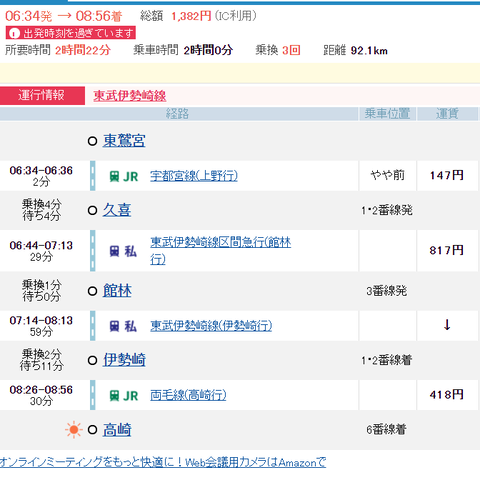Open the 高崎 station link
480x485 pixels.
(x=117, y=429)
